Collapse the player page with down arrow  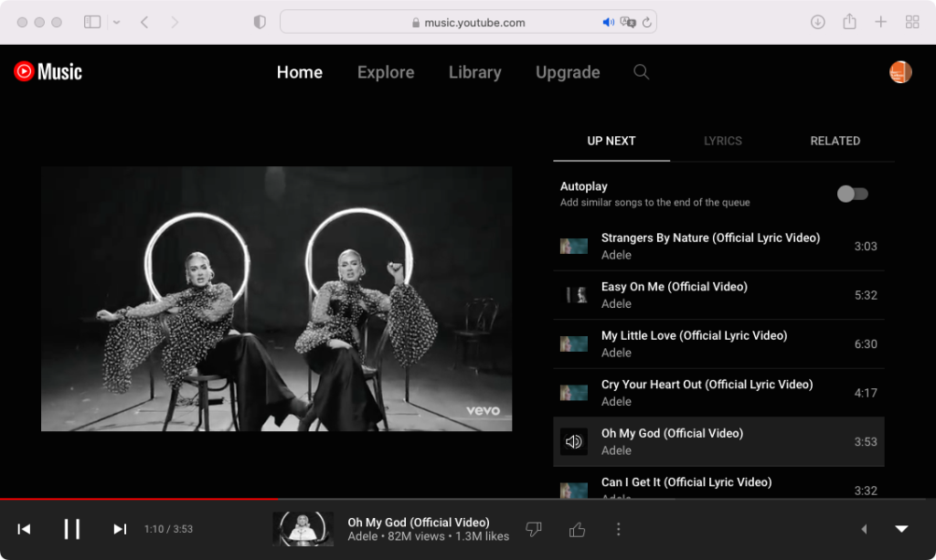click(x=901, y=529)
